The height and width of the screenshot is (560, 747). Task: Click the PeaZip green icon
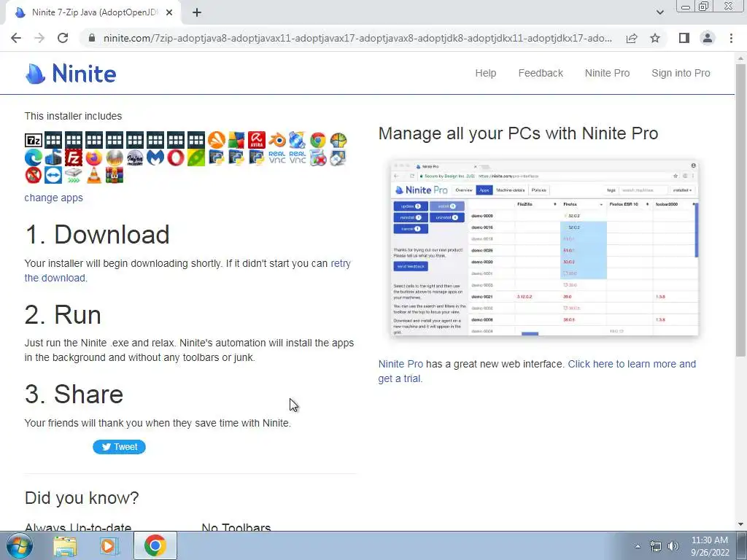(196, 157)
